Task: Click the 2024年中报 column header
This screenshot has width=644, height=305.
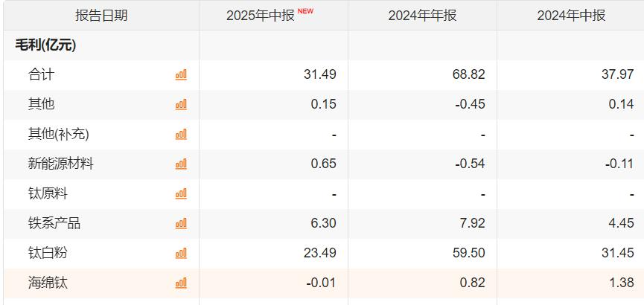Action: (571, 16)
